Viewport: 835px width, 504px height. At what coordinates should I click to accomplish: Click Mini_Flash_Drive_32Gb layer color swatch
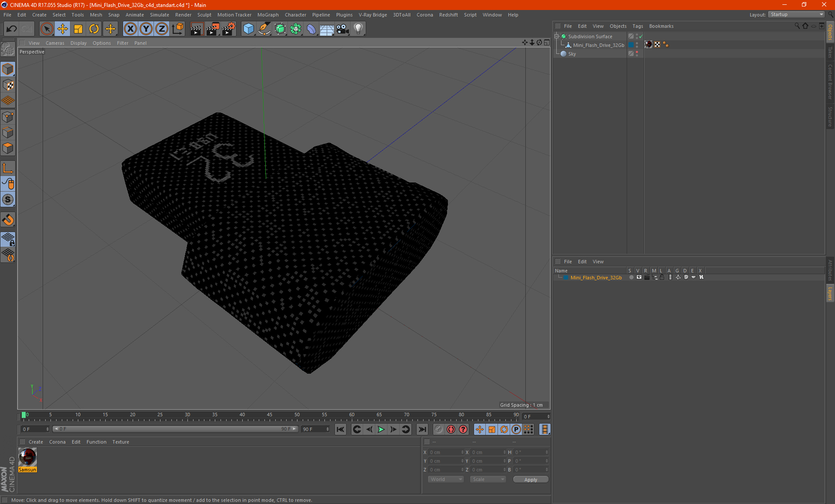click(x=566, y=278)
